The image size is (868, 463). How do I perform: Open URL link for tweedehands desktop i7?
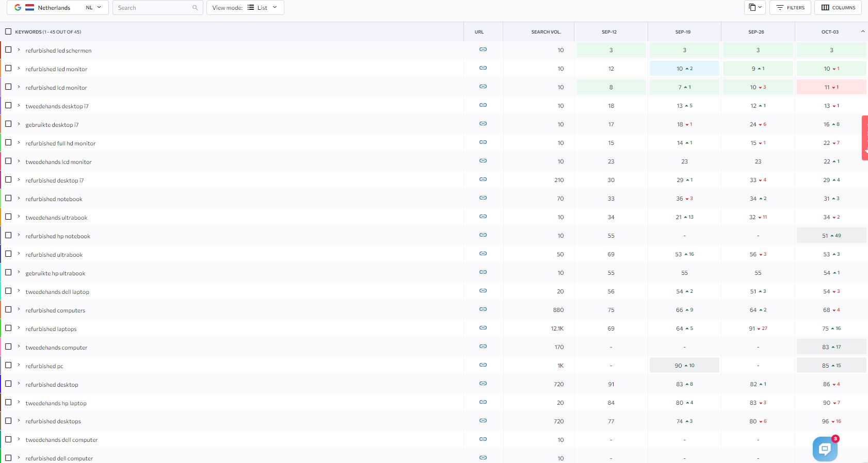483,105
